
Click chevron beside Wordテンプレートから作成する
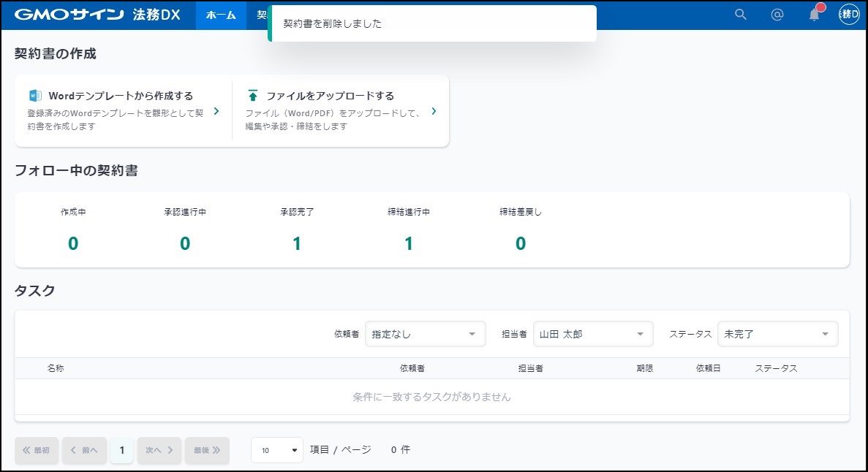(216, 111)
